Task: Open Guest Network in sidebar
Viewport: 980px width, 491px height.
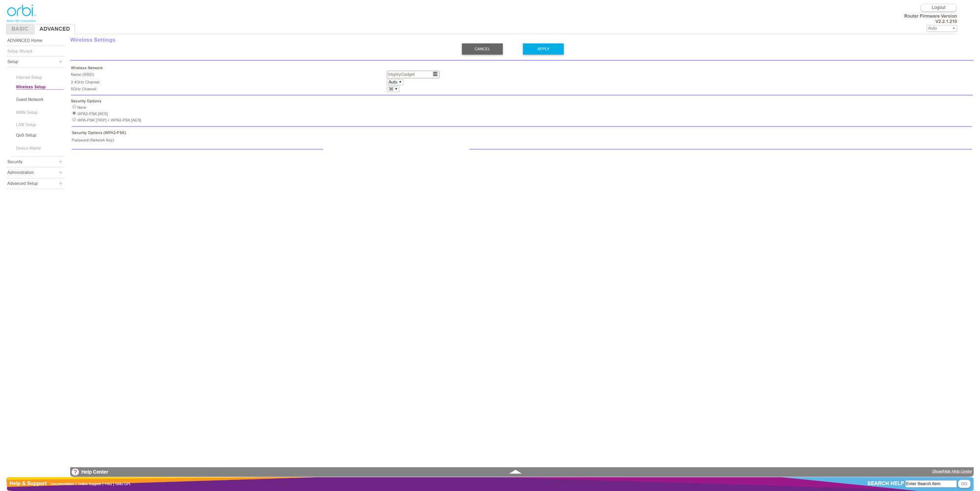Action: [x=29, y=99]
